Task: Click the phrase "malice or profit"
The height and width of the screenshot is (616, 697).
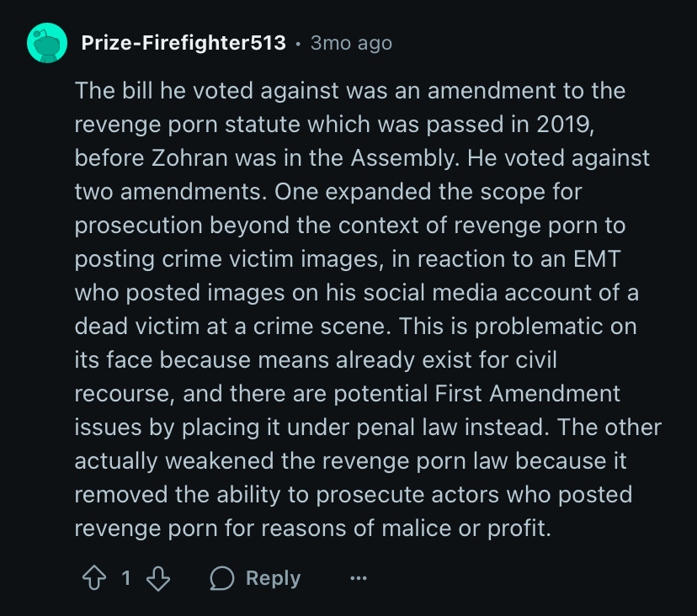Action: pos(428,528)
